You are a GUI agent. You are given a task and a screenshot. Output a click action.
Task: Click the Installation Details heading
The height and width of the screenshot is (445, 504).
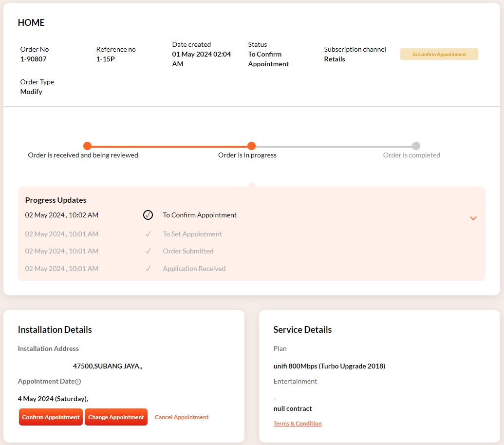(x=55, y=330)
